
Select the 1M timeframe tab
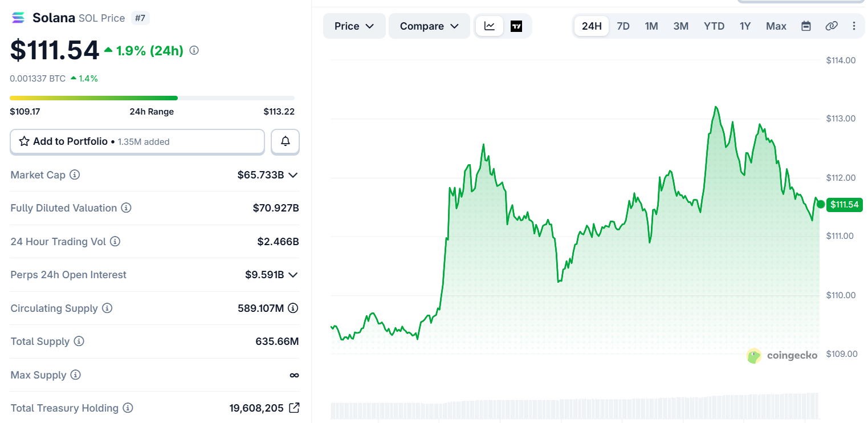[x=651, y=26]
